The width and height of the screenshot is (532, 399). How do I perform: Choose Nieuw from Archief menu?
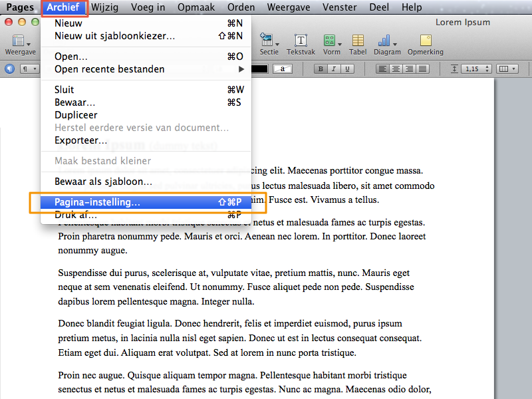[146, 23]
